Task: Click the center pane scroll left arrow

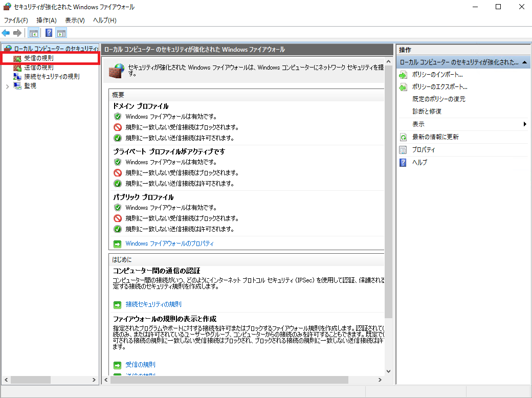Action: [106, 380]
